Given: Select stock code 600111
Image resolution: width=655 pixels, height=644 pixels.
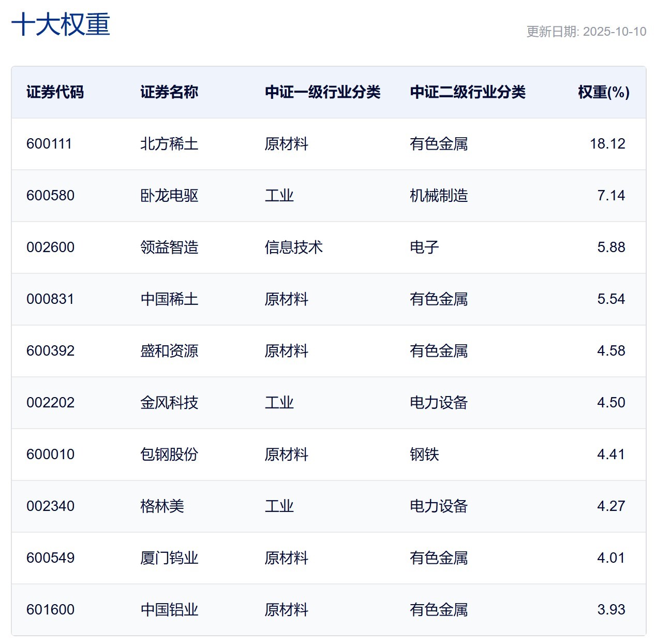Looking at the screenshot, I should pos(49,144).
